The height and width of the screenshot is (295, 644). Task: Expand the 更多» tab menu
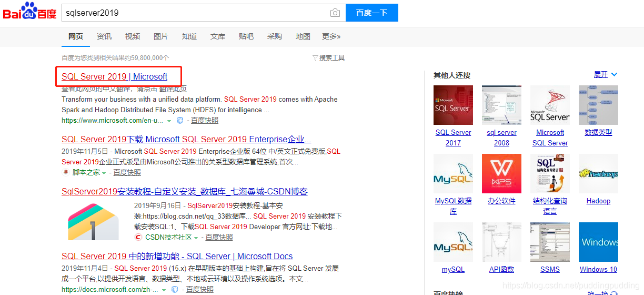pyautogui.click(x=331, y=36)
